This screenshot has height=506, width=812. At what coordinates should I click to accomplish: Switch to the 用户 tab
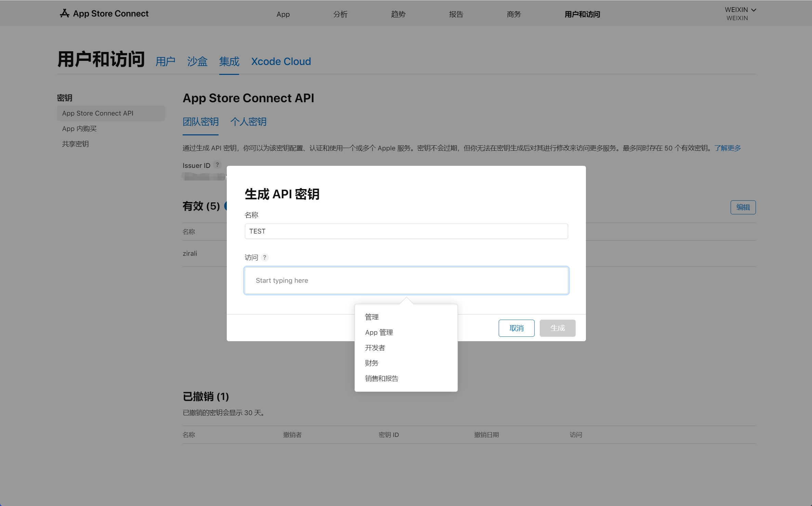[x=165, y=62]
